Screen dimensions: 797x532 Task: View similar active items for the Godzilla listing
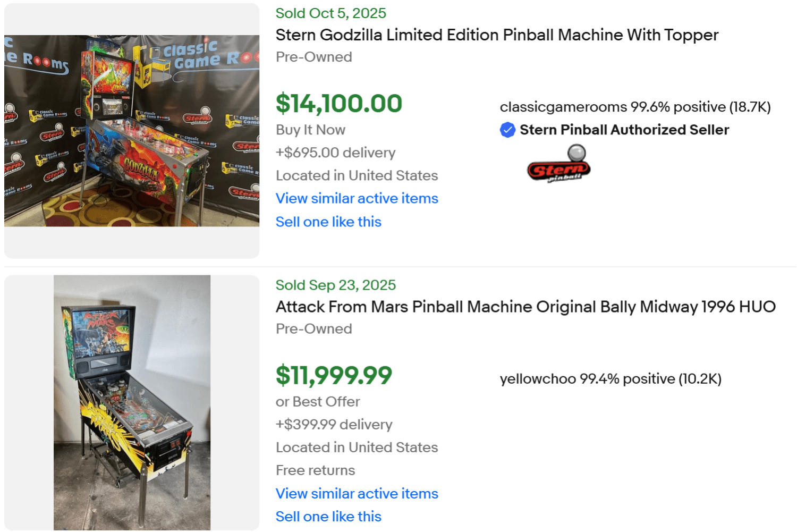coord(357,198)
